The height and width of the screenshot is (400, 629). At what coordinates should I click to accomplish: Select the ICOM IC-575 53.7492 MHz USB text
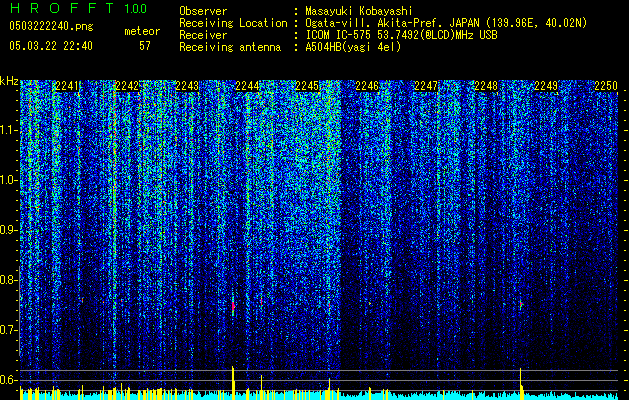(x=401, y=35)
